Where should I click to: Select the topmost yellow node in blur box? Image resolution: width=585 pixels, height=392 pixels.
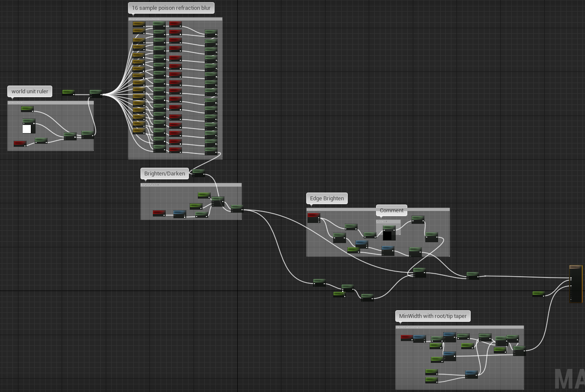pos(139,24)
